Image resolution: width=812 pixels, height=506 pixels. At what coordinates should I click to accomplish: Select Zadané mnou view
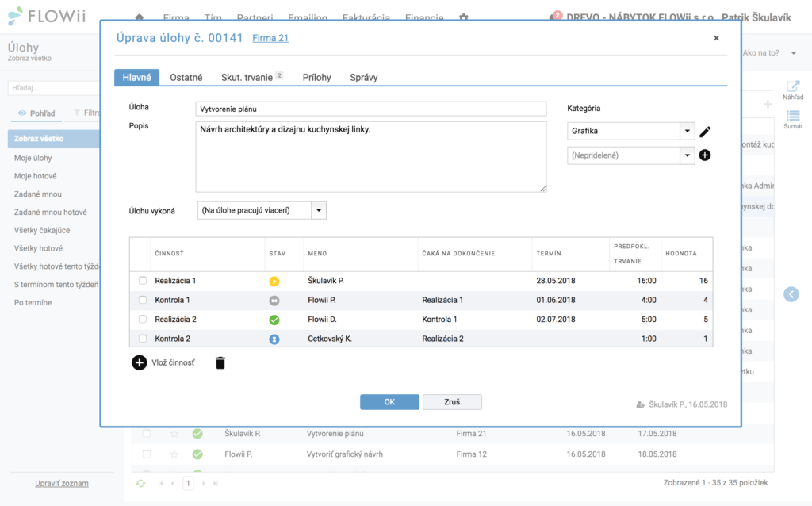point(38,194)
